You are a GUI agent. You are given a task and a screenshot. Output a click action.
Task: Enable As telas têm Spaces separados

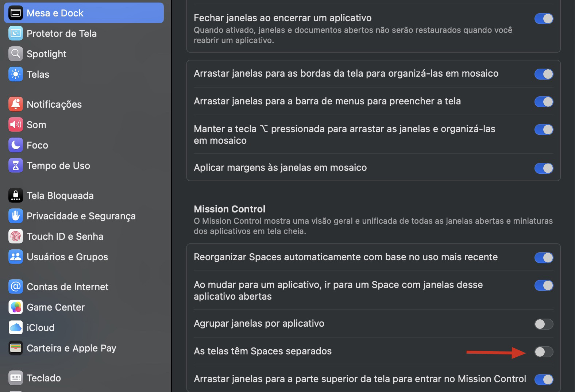[543, 352]
